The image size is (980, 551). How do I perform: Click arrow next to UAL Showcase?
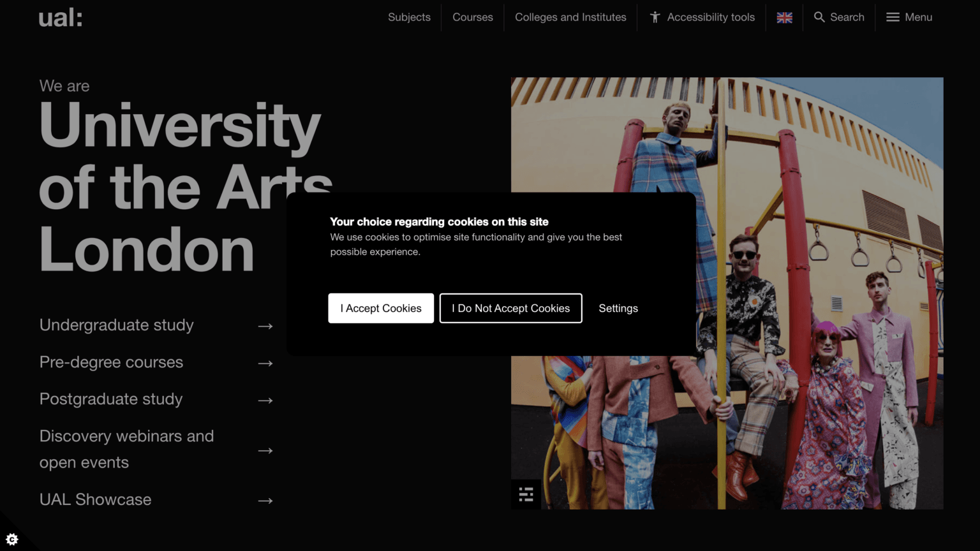[265, 501]
